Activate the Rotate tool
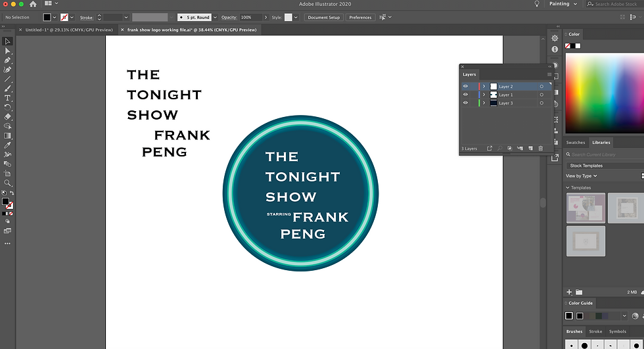The height and width of the screenshot is (349, 644). (x=7, y=108)
